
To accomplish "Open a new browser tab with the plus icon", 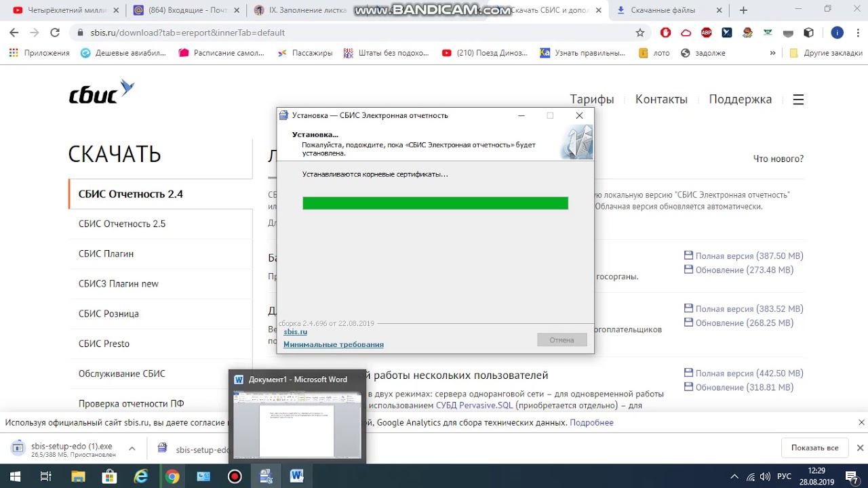I will click(x=743, y=10).
